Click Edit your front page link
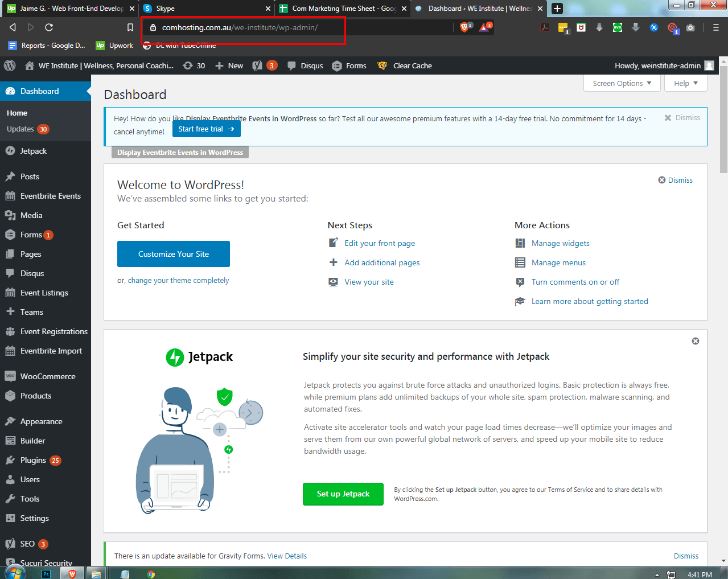The image size is (728, 579). coord(380,243)
